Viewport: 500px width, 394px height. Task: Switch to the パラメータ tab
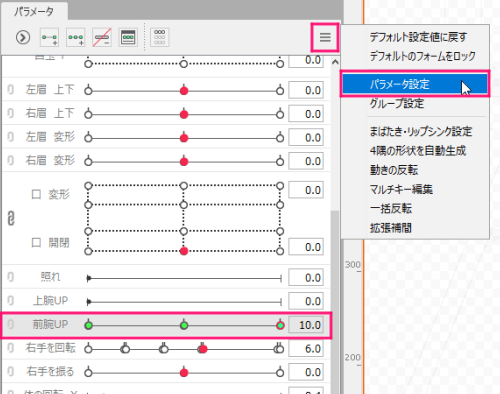pos(34,12)
